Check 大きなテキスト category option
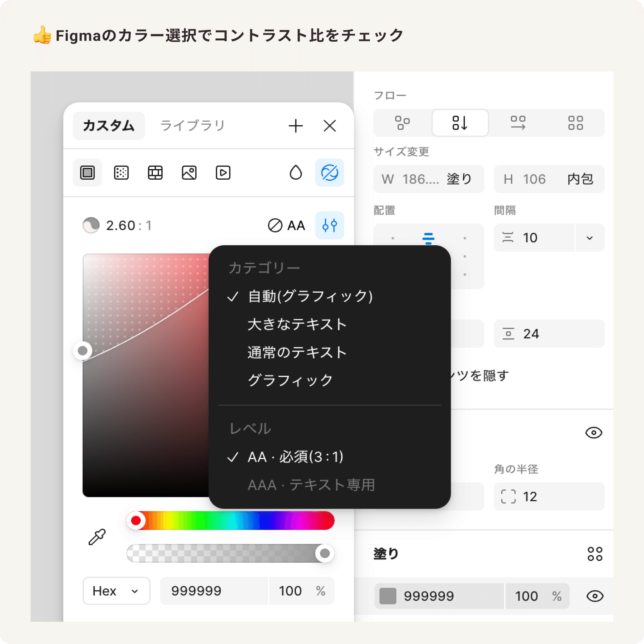The height and width of the screenshot is (644, 644). (296, 324)
